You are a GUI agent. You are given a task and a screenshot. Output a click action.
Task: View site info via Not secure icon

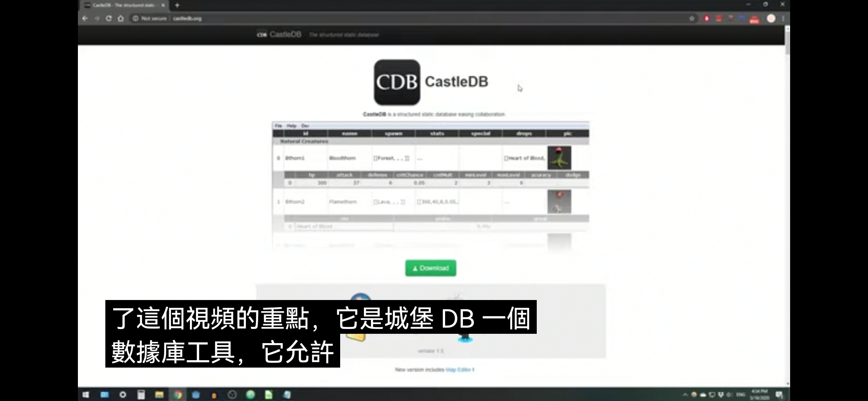click(x=135, y=18)
